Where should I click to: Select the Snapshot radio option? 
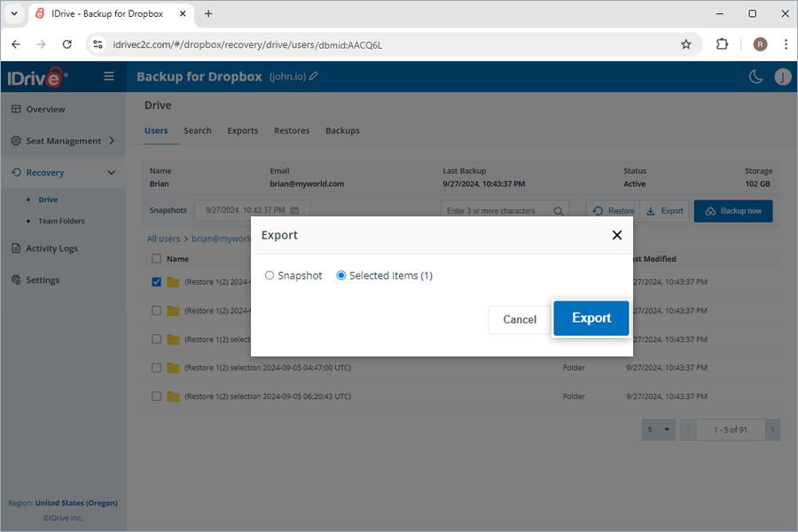[270, 276]
